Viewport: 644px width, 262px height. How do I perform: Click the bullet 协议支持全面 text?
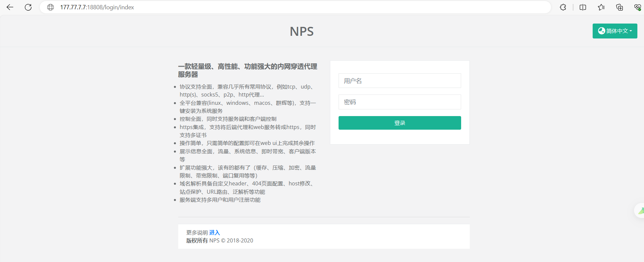(x=247, y=91)
